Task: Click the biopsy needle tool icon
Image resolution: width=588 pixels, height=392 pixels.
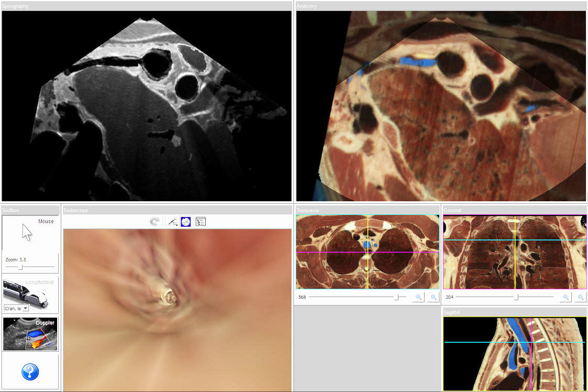Action: [172, 222]
